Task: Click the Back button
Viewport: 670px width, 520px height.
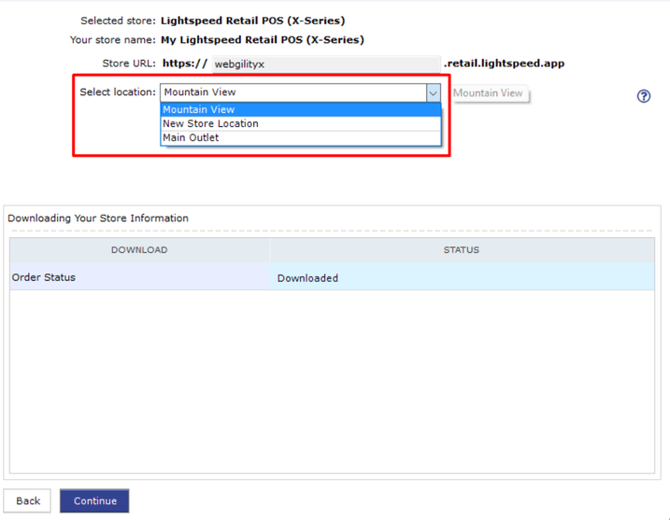Action: (x=27, y=501)
